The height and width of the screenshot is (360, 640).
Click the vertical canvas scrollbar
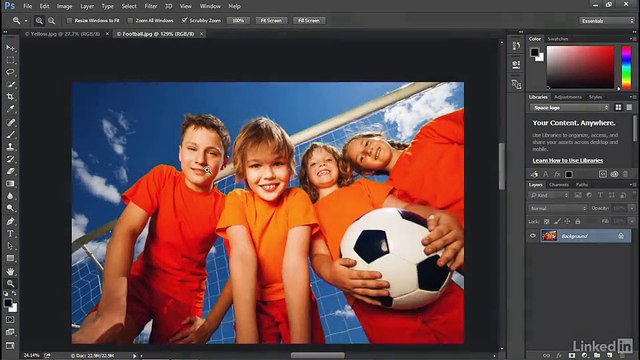pos(502,166)
